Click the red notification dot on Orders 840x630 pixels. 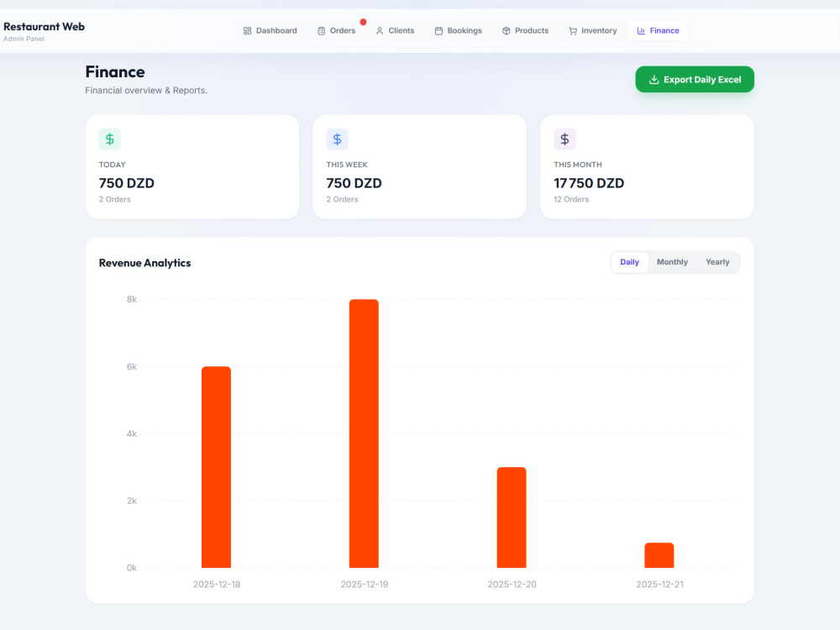click(x=363, y=22)
